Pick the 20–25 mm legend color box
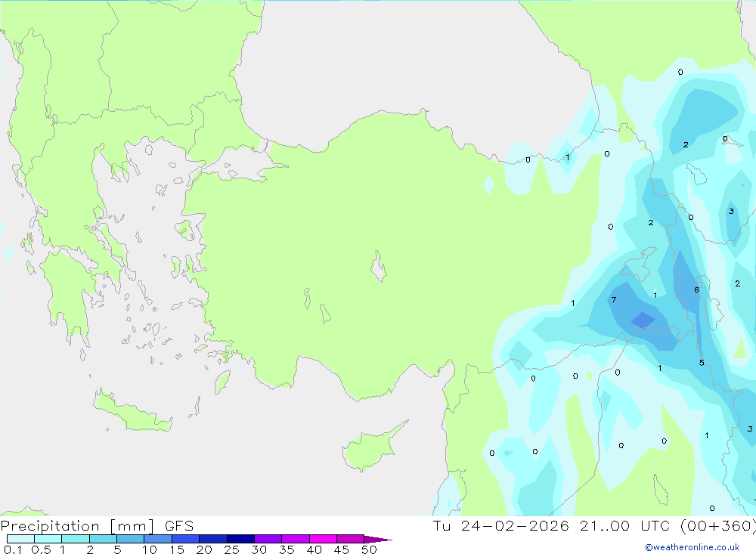Viewport: 756px width, 554px height. click(x=213, y=539)
